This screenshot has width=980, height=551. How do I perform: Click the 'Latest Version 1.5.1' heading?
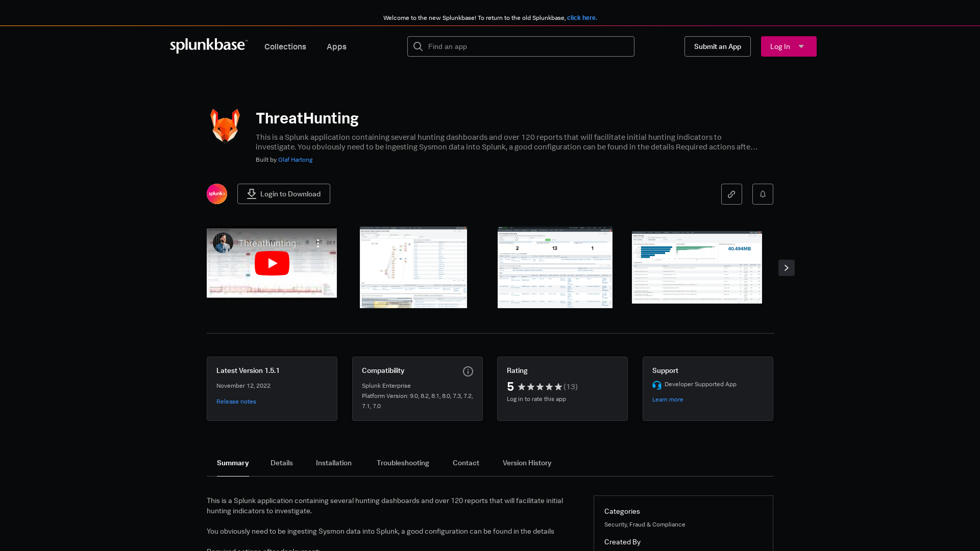[248, 370]
